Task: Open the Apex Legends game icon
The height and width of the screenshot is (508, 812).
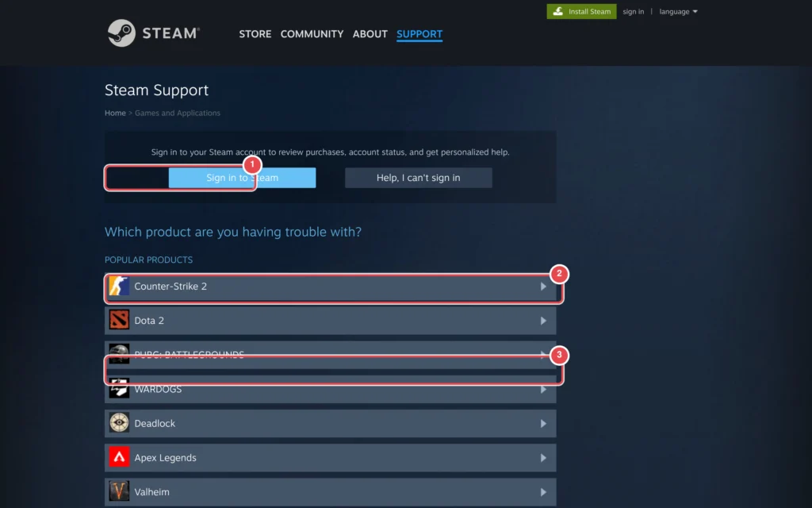Action: coord(119,457)
